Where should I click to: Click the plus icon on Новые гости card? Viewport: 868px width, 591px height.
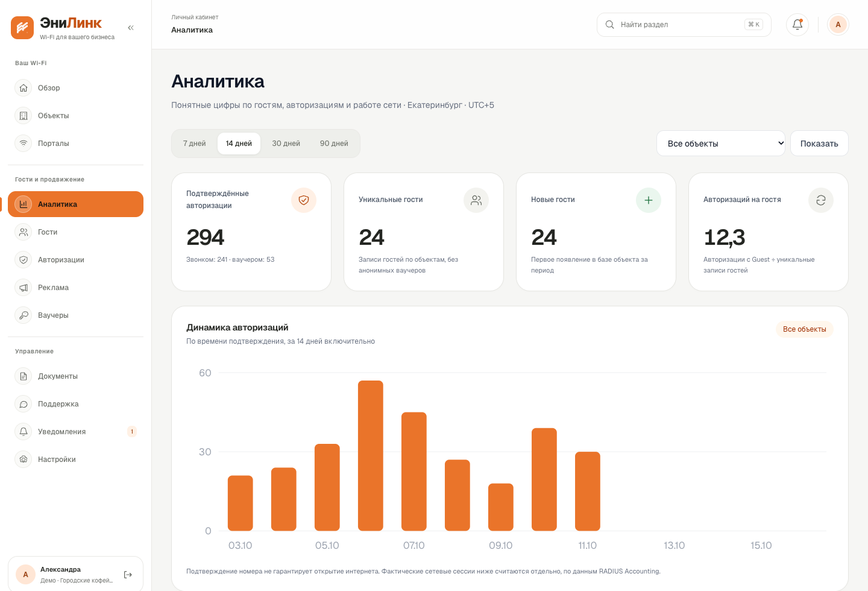pos(649,200)
